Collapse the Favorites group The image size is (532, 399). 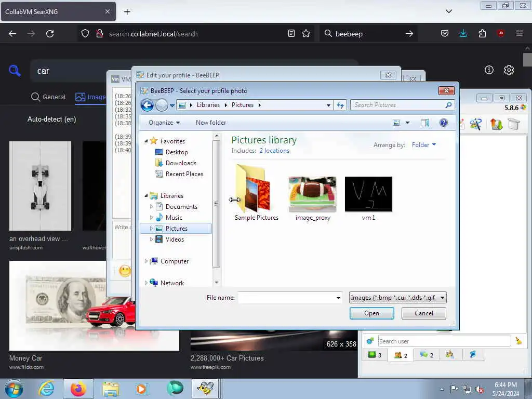tap(146, 141)
